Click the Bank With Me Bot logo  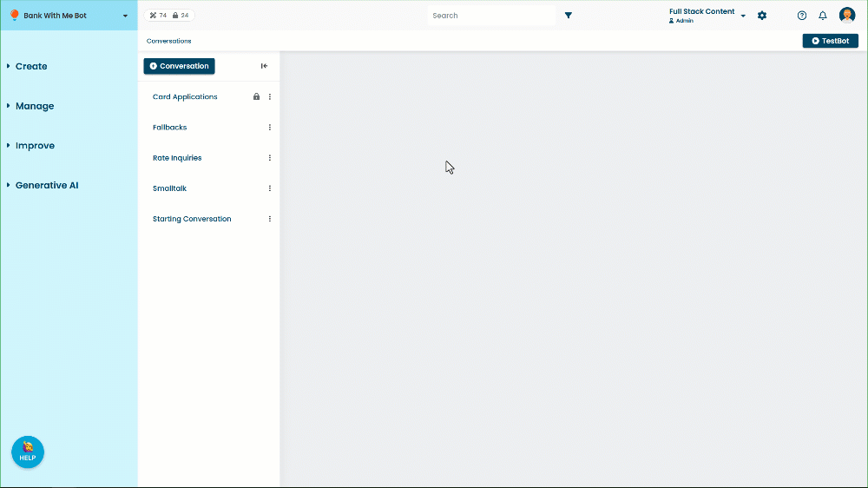coord(15,16)
